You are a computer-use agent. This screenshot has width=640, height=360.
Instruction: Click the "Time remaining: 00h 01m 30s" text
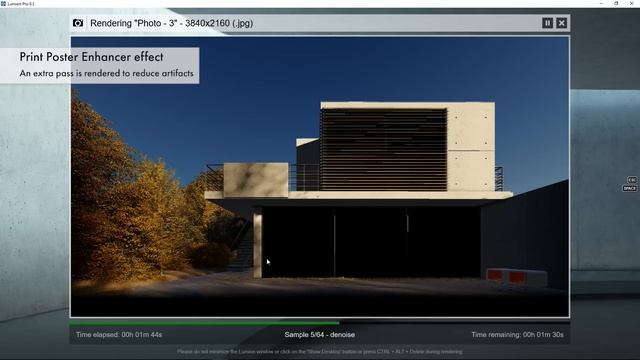coord(518,335)
